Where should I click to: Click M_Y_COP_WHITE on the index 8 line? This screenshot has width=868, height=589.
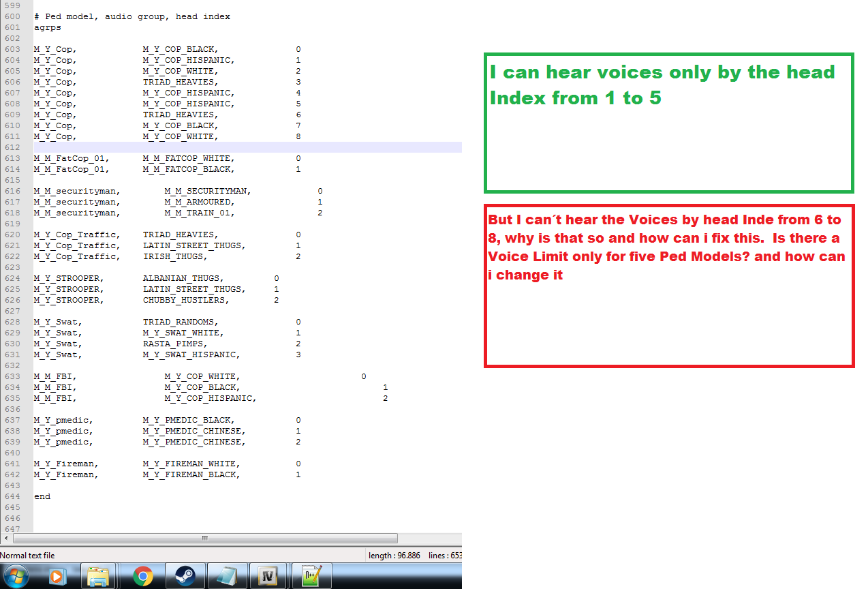181,136
